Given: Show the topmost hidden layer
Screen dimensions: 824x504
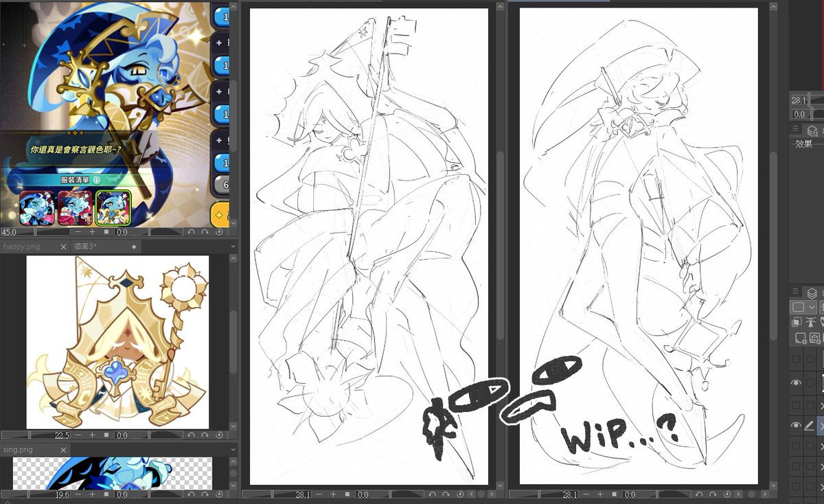Looking at the screenshot, I should click(796, 358).
